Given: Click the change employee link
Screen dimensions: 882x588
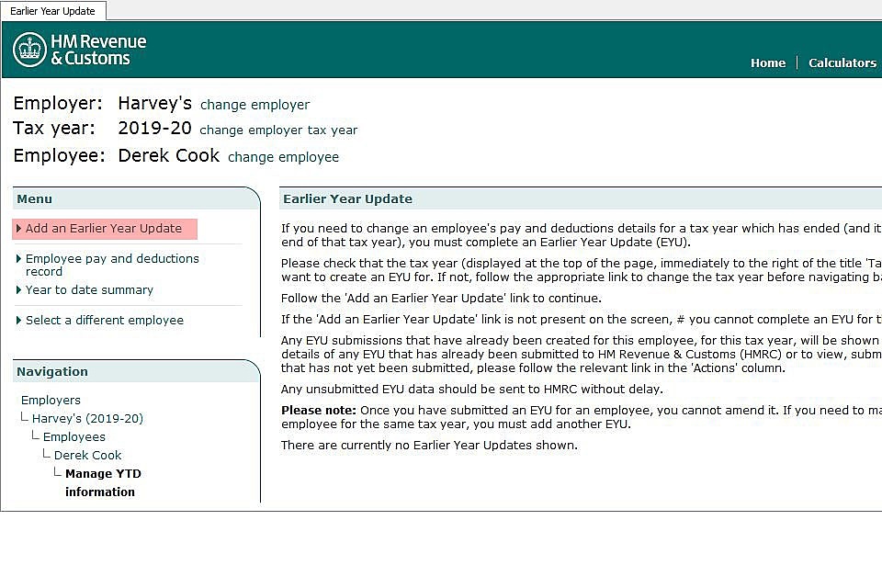Looking at the screenshot, I should pyautogui.click(x=283, y=157).
